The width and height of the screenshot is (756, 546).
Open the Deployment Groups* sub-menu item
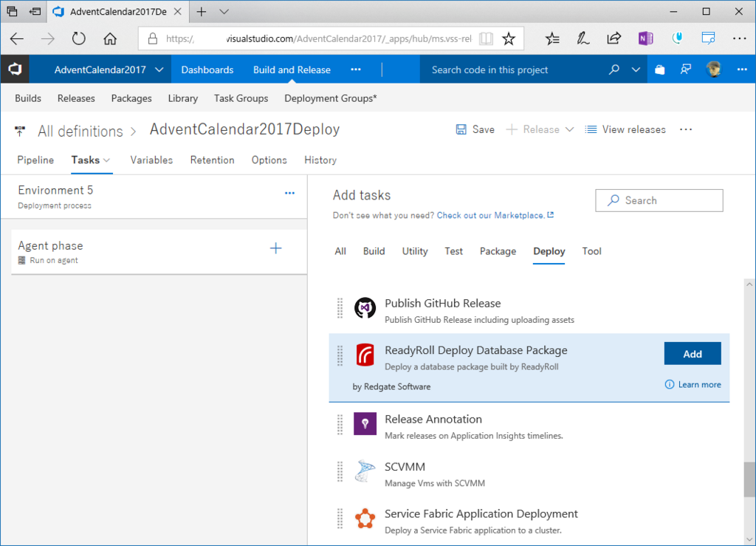[x=331, y=98]
